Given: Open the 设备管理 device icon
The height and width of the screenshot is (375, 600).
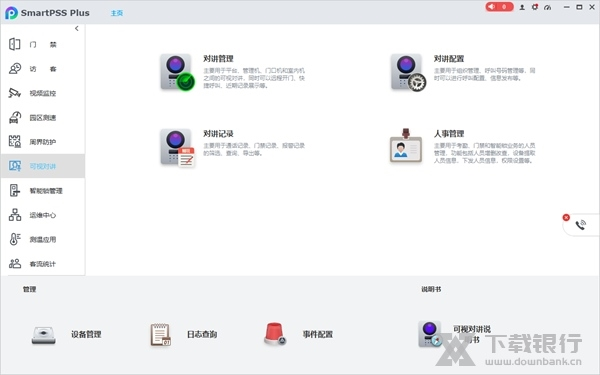Looking at the screenshot, I should click(x=43, y=335).
